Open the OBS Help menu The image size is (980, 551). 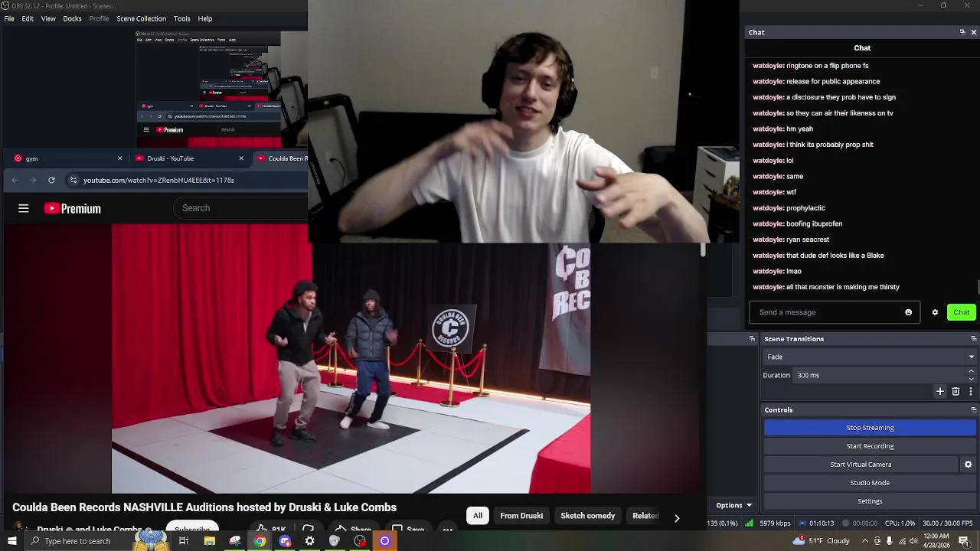205,18
